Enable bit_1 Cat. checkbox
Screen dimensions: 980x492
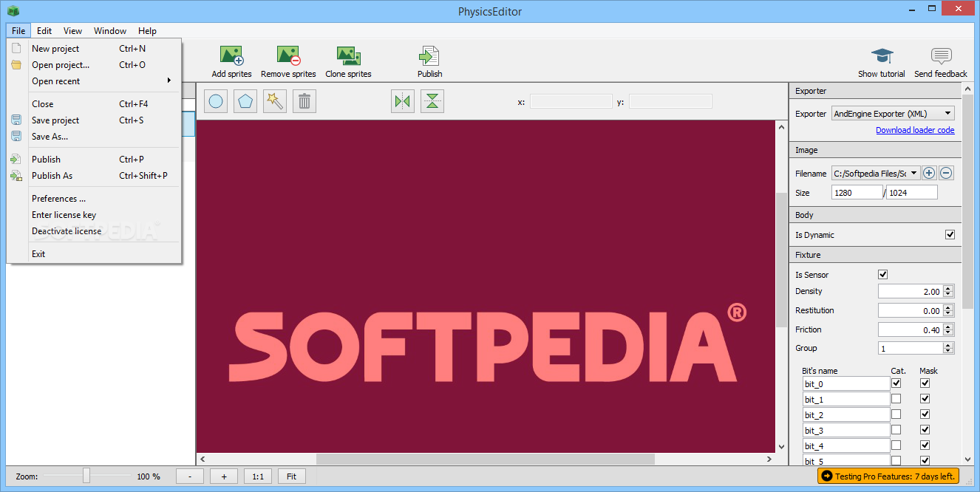(896, 399)
